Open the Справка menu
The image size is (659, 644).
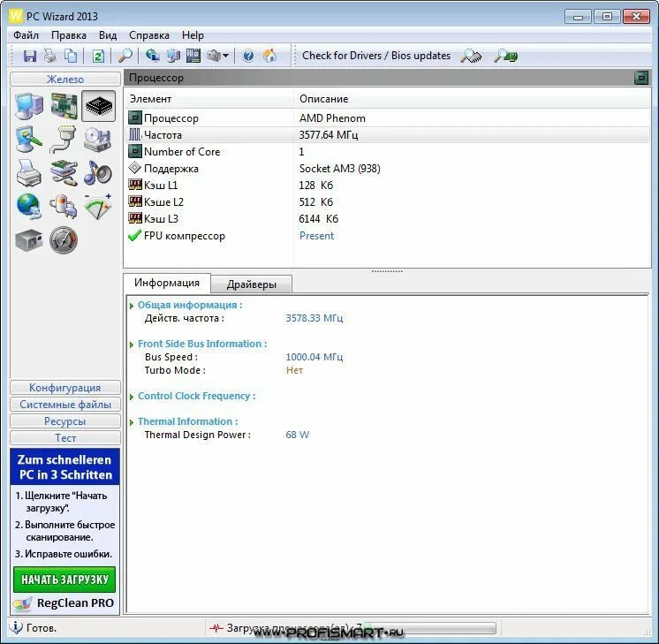point(149,35)
